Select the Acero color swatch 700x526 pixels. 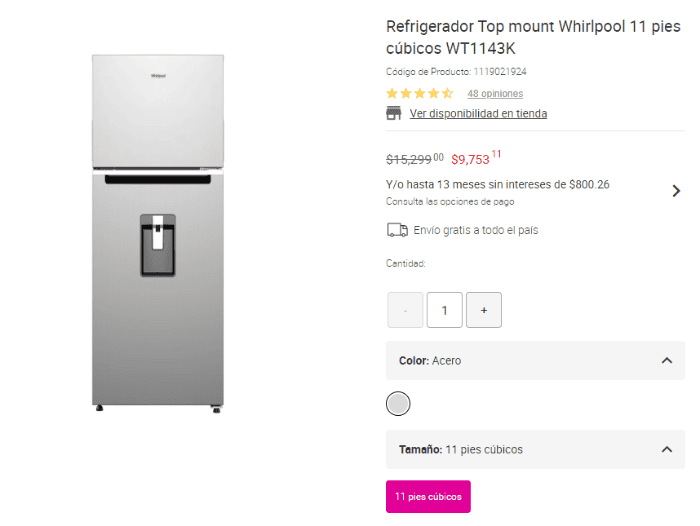398,403
